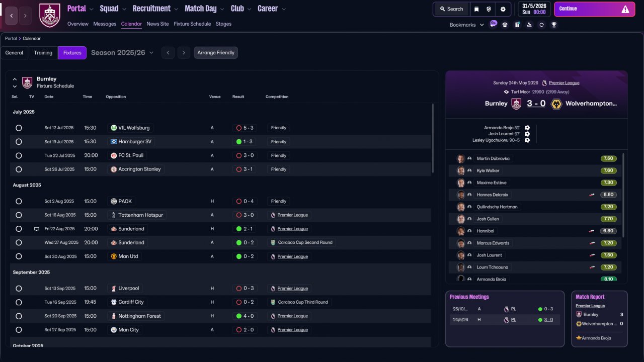This screenshot has height=362, width=644.
Task: Open the 9+ notifications speech bubble icon
Action: click(x=493, y=24)
